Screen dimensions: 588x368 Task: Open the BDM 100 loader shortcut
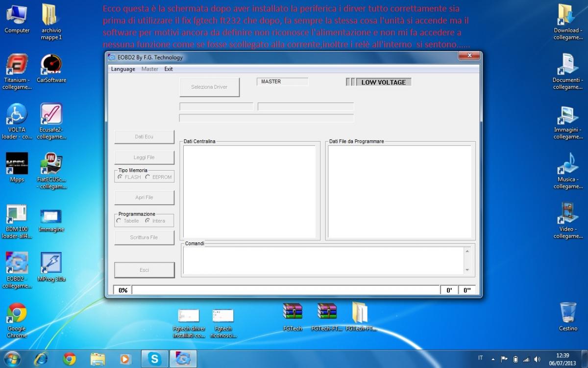(17, 221)
